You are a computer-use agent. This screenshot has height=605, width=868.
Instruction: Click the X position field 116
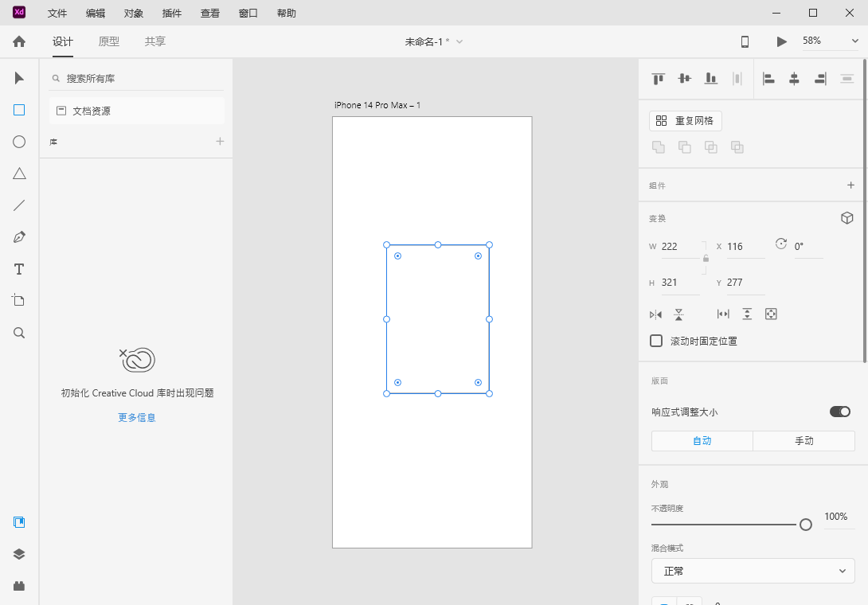(745, 247)
